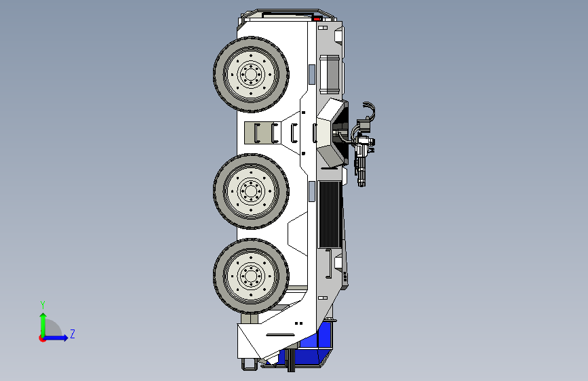The height and width of the screenshot is (381, 588).
Task: Click the red origin ball of the triad
Action: coord(42,338)
